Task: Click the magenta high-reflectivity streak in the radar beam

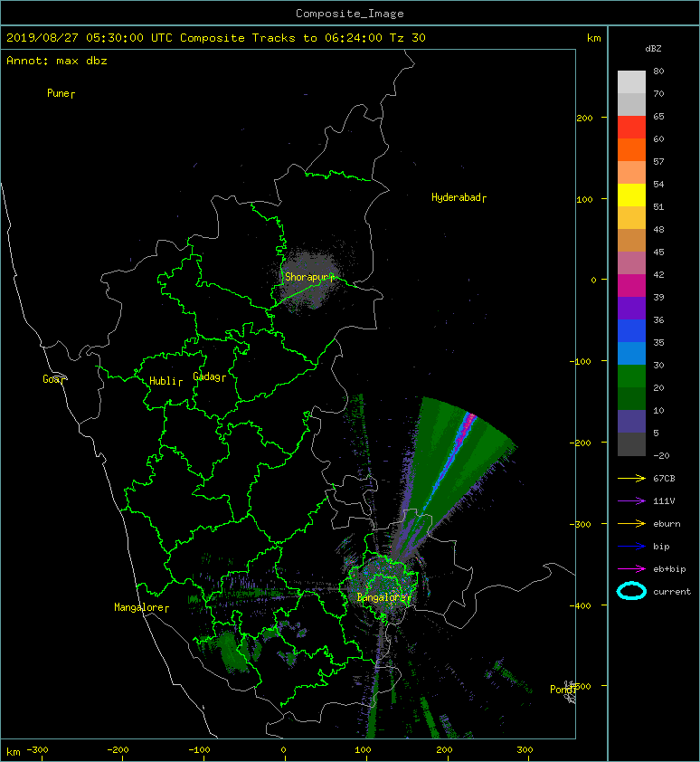Action: (x=467, y=428)
